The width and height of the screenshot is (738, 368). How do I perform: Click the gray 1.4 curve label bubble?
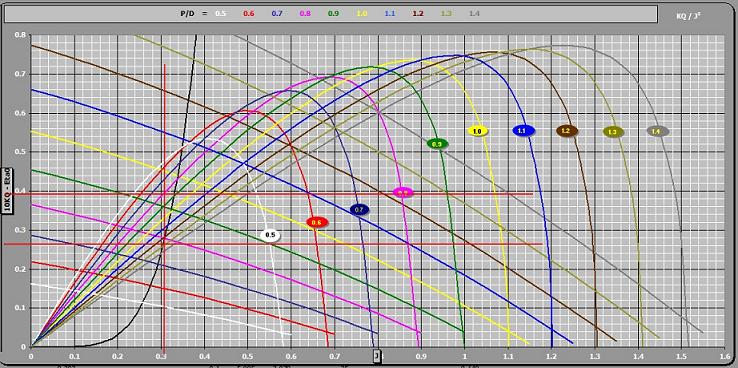(x=658, y=131)
